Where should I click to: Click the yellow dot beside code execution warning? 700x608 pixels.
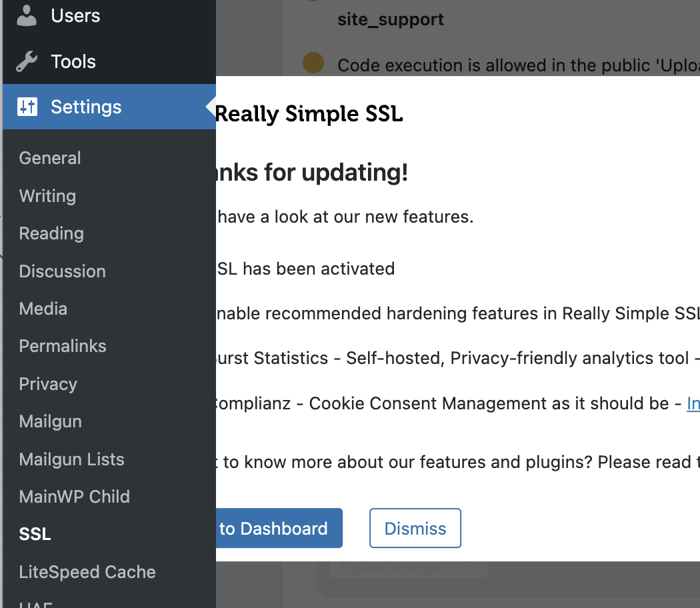(312, 63)
